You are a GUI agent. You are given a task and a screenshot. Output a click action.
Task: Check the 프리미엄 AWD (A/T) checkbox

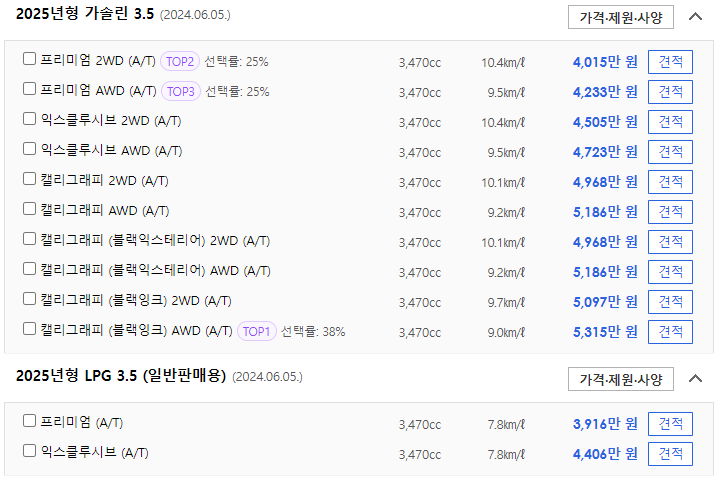pyautogui.click(x=29, y=88)
